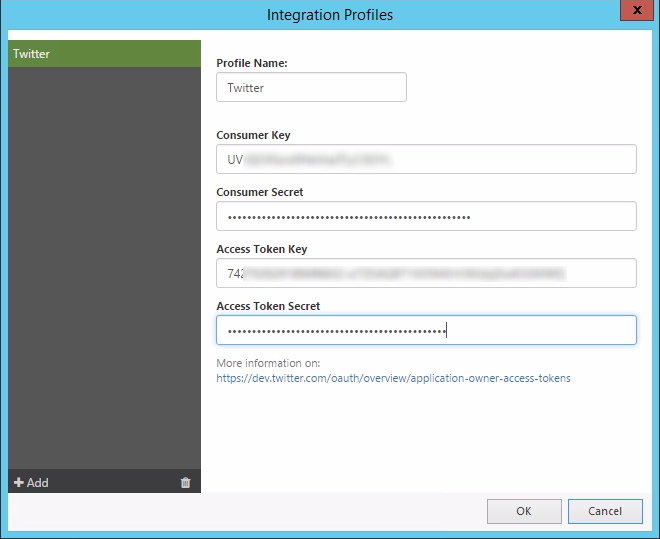This screenshot has width=660, height=539.
Task: Click the 'Access Token Secret' label
Action: click(268, 306)
